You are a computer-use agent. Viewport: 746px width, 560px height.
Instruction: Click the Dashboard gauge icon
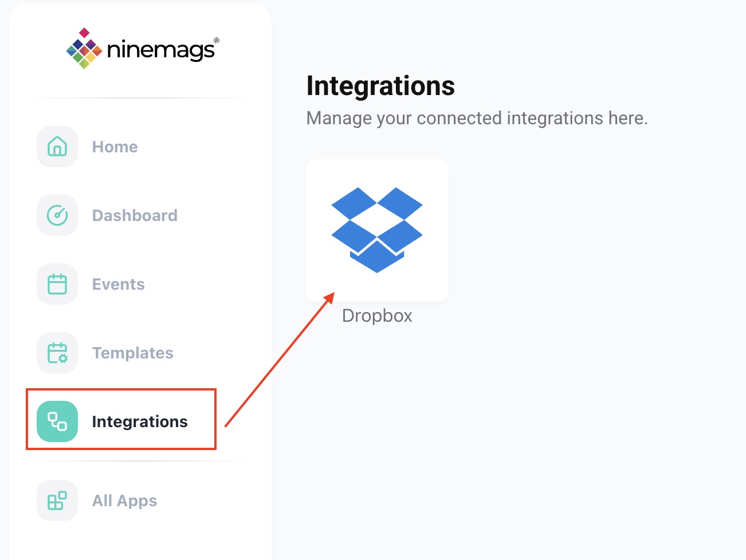point(57,215)
